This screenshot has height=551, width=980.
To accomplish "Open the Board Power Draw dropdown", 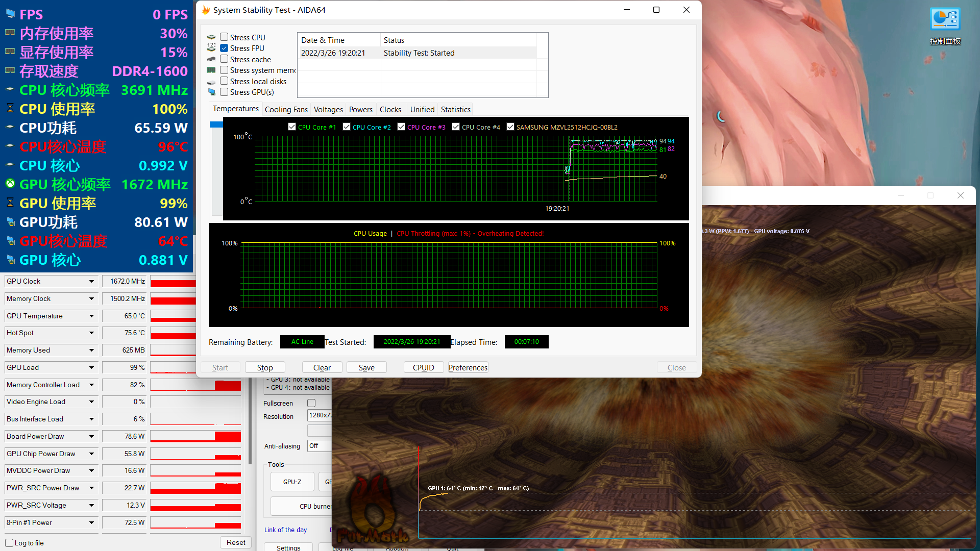I will tap(91, 436).
